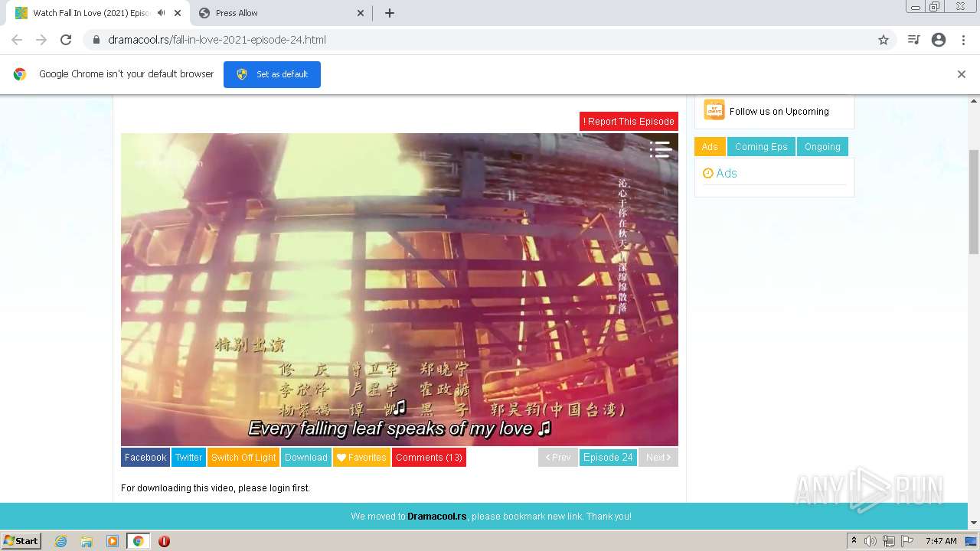The image size is (980, 551).
Task: Click the address bar URL
Action: coord(217,40)
